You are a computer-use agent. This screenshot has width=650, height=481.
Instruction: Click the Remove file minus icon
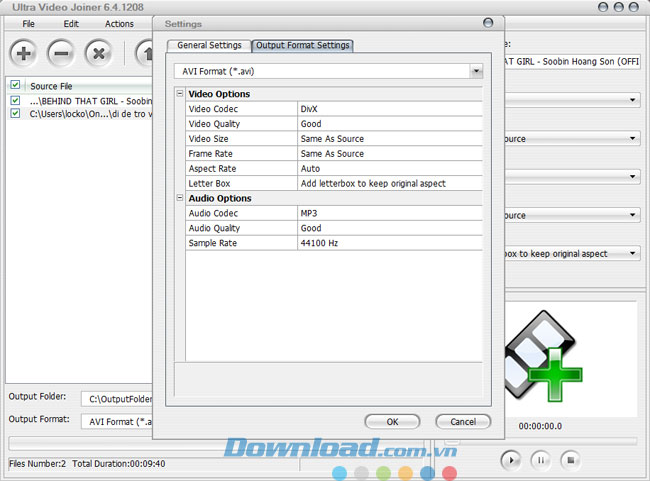pyautogui.click(x=60, y=52)
